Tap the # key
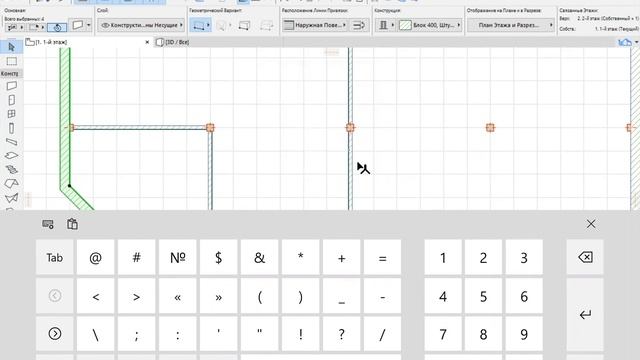The width and height of the screenshot is (640, 360). pyautogui.click(x=137, y=258)
